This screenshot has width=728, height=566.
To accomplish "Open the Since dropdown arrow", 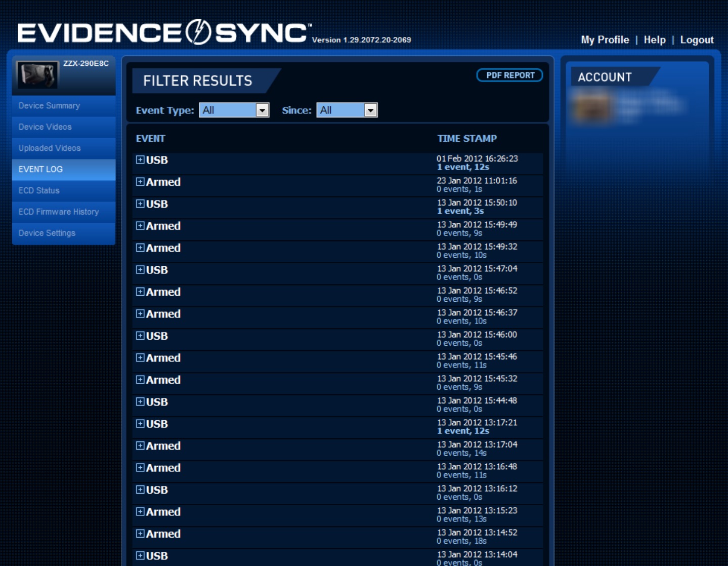I will click(371, 110).
